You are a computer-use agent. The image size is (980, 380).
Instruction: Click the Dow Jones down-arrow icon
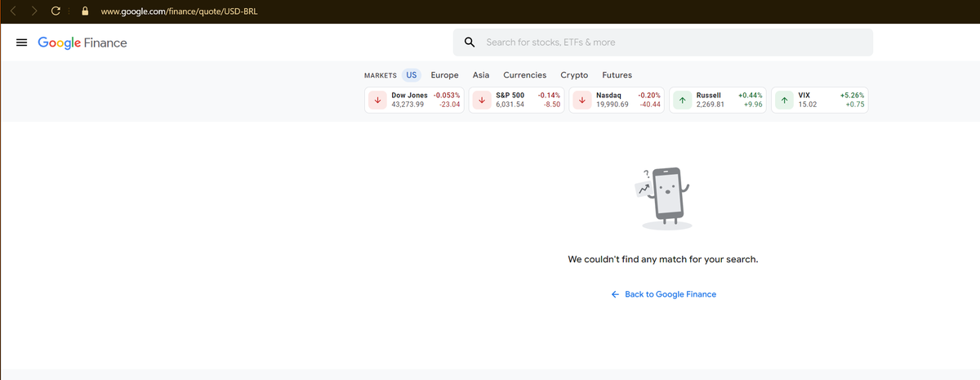click(x=377, y=101)
